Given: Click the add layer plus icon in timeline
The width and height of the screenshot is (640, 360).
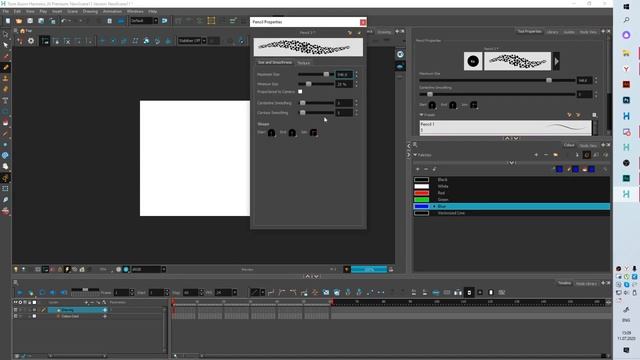Looking at the screenshot, I should [86, 302].
